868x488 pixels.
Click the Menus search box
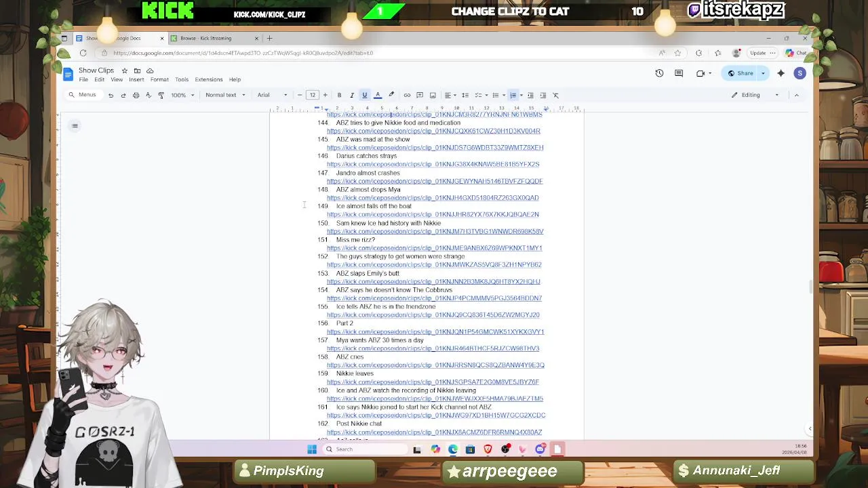click(83, 95)
